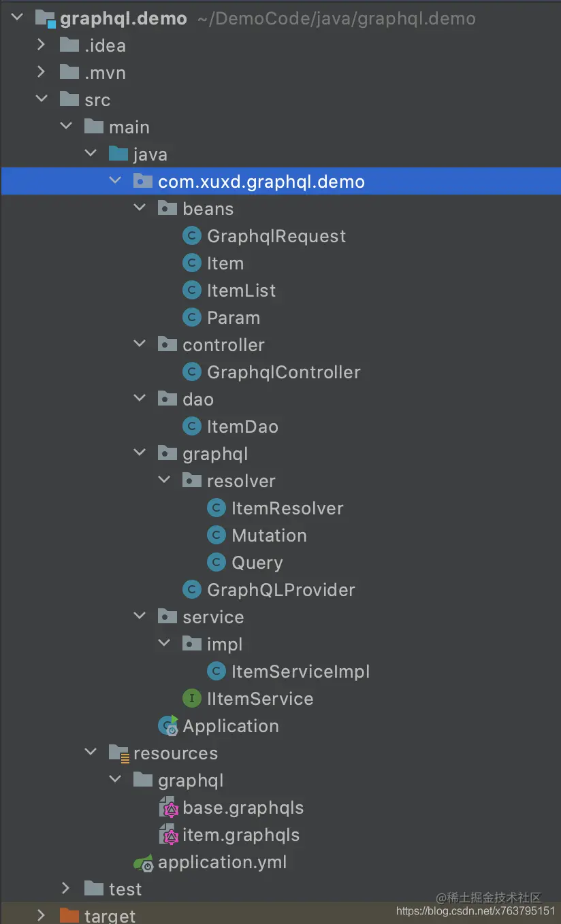Click the application.yml config file icon

point(143,862)
